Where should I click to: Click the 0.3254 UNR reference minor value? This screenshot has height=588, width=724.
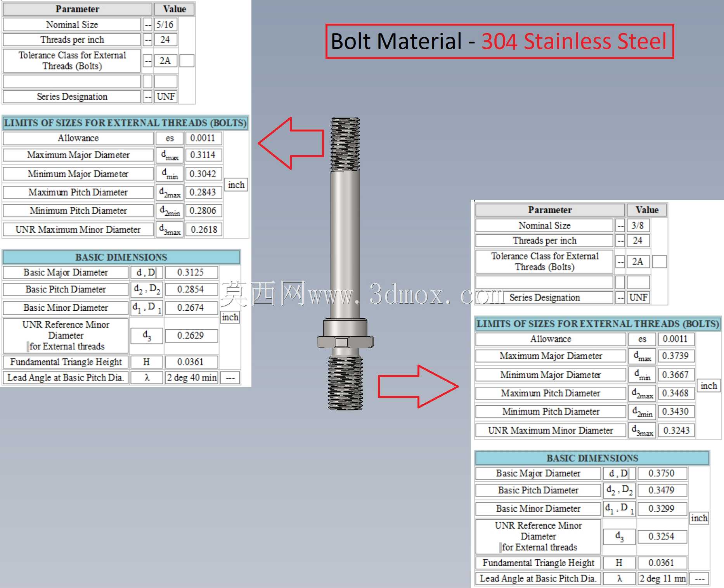click(662, 536)
